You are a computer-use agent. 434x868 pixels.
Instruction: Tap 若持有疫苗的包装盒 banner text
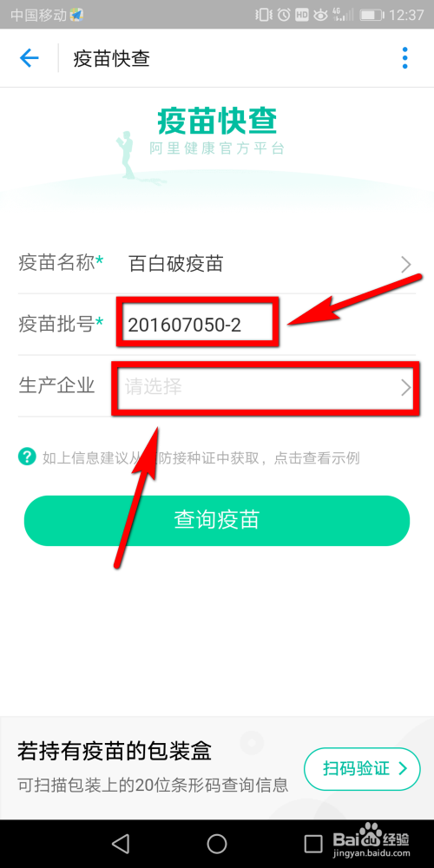coord(115,752)
